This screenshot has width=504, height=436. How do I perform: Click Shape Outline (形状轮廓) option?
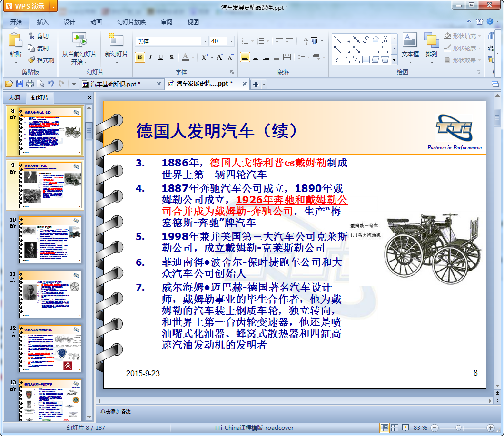[462, 48]
